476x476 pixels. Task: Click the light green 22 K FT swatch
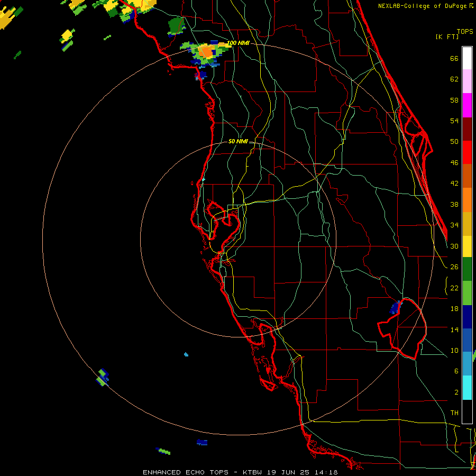467,293
